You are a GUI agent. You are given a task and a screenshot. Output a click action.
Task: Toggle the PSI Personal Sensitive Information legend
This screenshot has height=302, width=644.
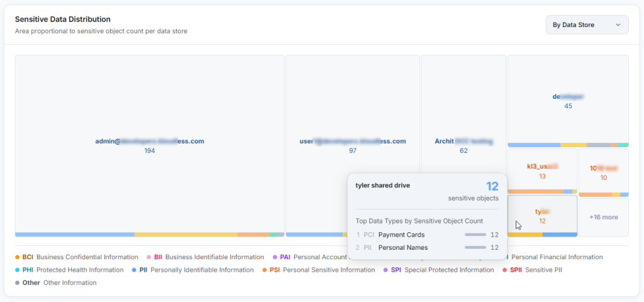[x=318, y=270]
